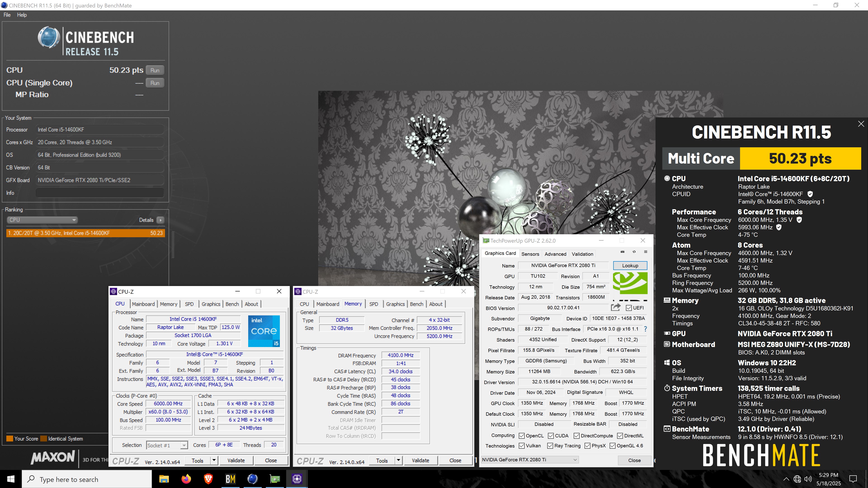Screen dimensions: 868x488
Task: Click the verified shield next to CPUID
Action: (x=810, y=194)
